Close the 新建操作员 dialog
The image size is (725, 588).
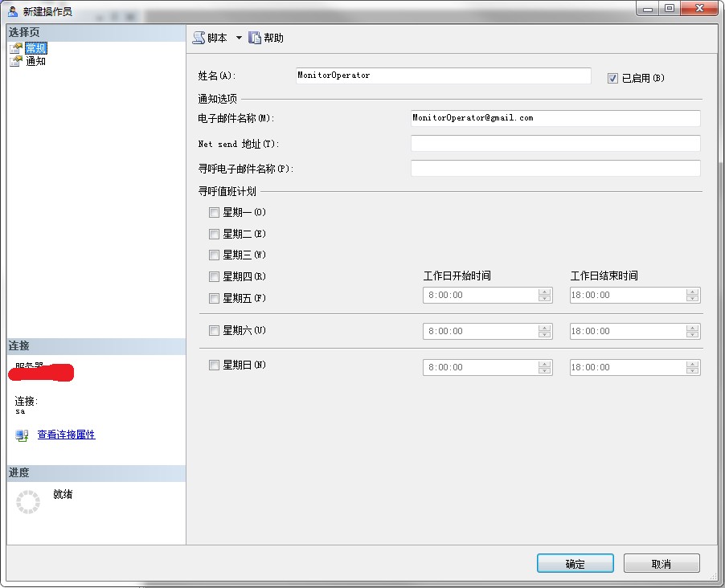(x=700, y=9)
